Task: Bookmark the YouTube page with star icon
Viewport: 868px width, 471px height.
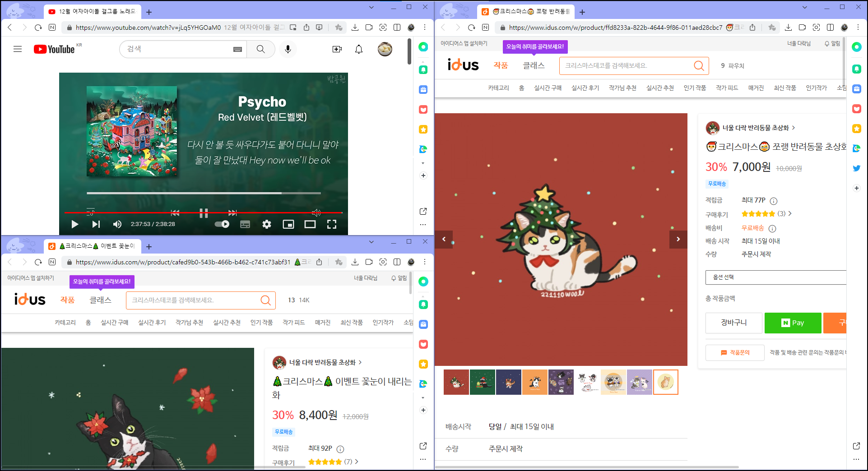Action: [339, 28]
